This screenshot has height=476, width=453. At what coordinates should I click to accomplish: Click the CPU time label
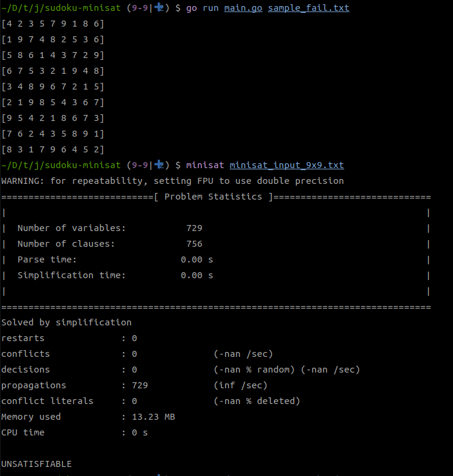coord(23,432)
